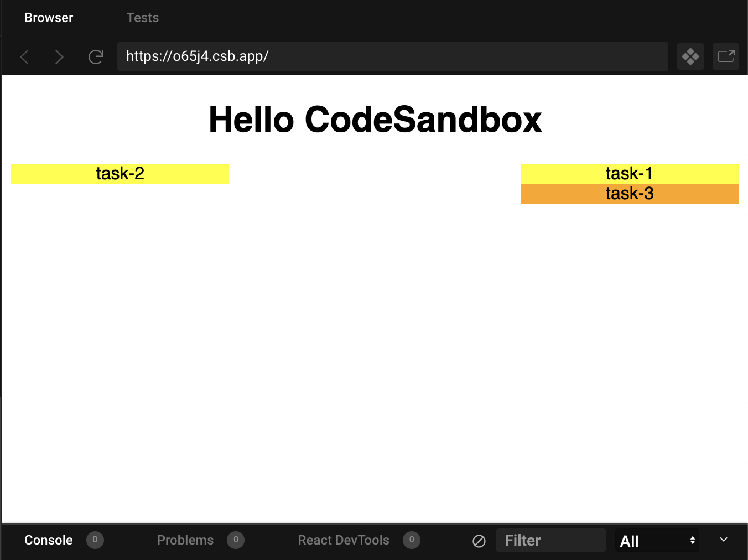
Task: Click the diamond-shaped icon beside address bar
Action: 690,56
